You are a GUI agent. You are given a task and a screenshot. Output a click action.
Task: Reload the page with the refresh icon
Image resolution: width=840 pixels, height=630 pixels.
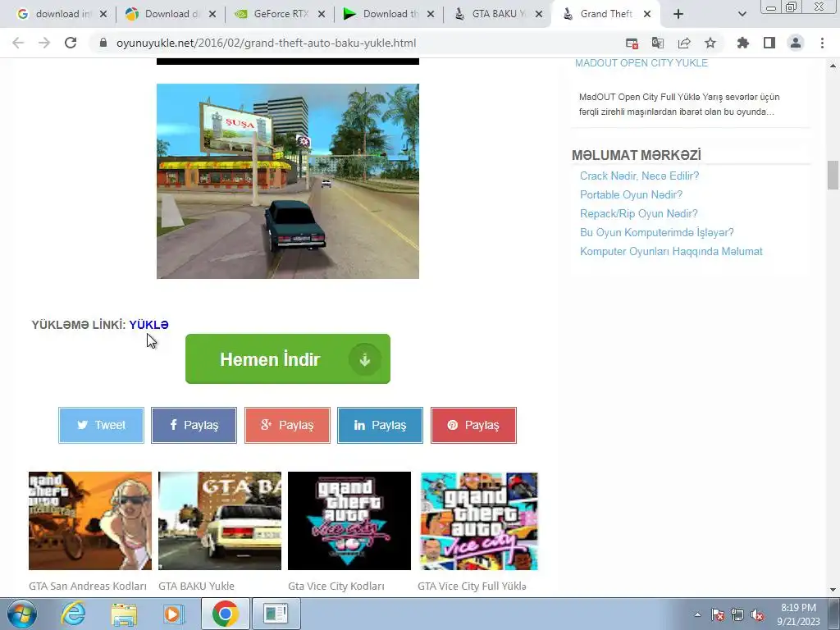click(71, 43)
